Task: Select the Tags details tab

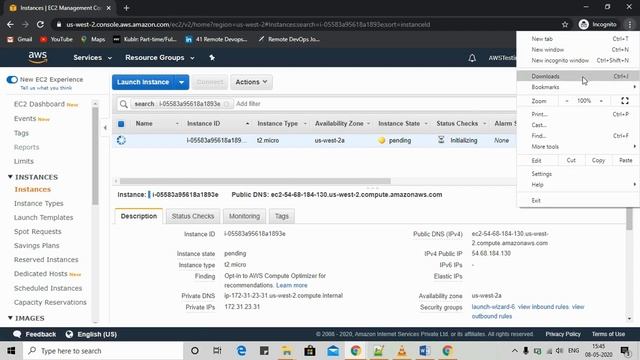Action: point(282,216)
